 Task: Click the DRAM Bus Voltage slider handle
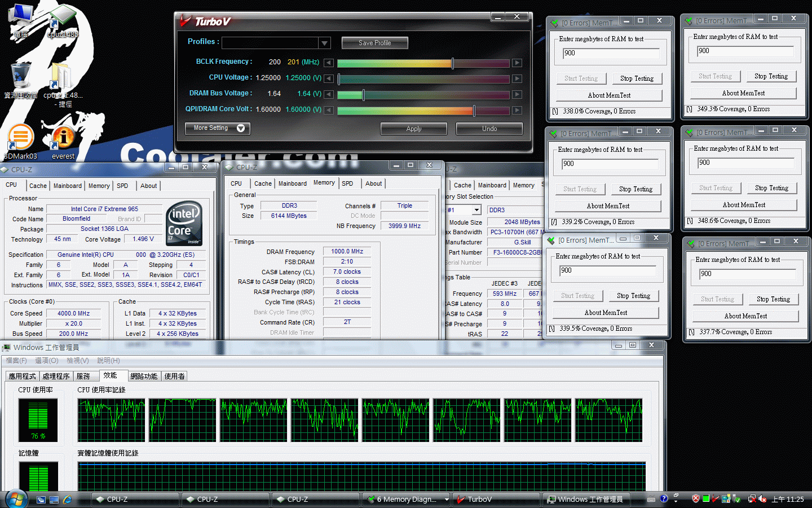(x=364, y=94)
